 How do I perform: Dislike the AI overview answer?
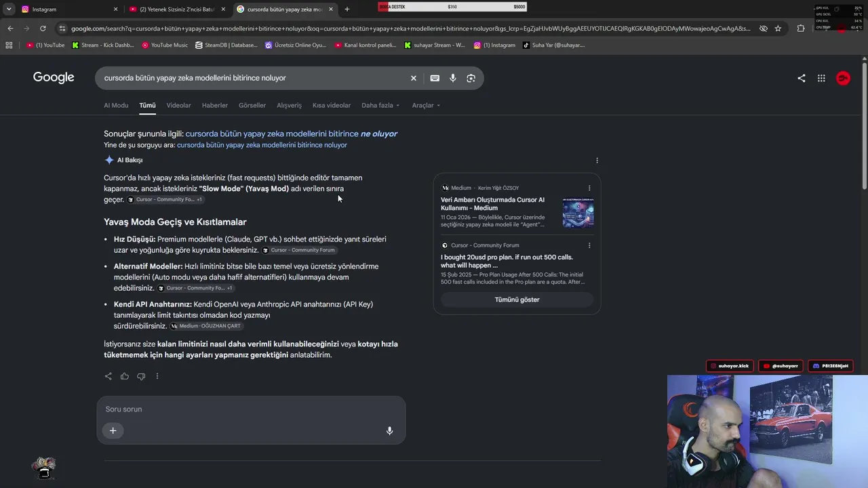141,376
